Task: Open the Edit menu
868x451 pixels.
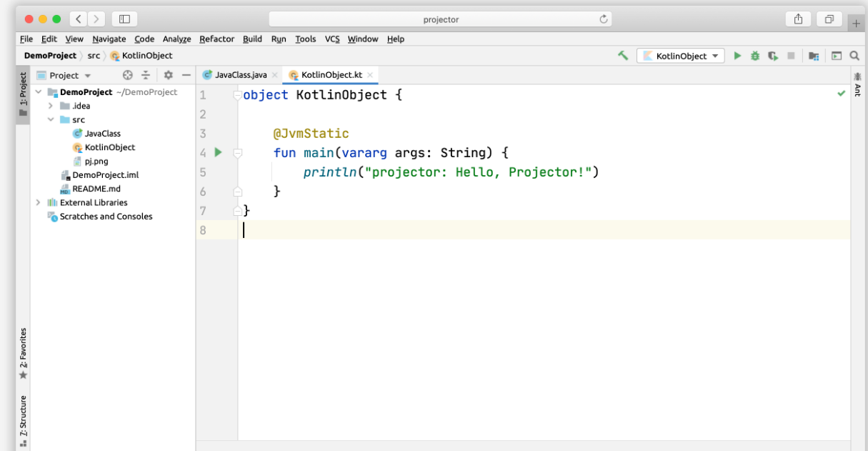Action: coord(49,39)
